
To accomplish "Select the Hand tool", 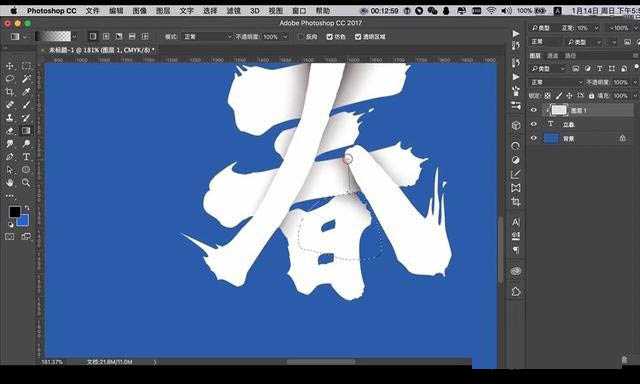I will click(10, 182).
